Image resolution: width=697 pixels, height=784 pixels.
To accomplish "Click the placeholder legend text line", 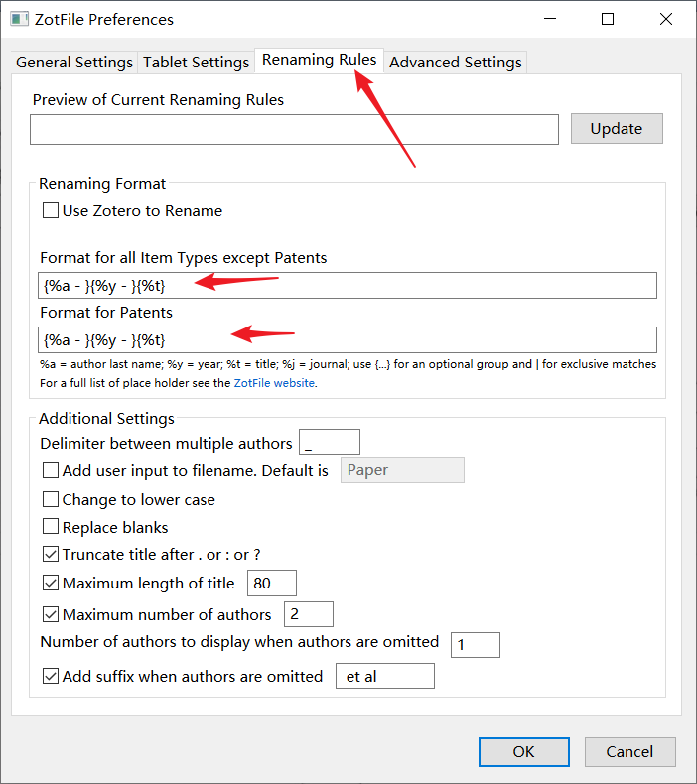I will pyautogui.click(x=348, y=364).
